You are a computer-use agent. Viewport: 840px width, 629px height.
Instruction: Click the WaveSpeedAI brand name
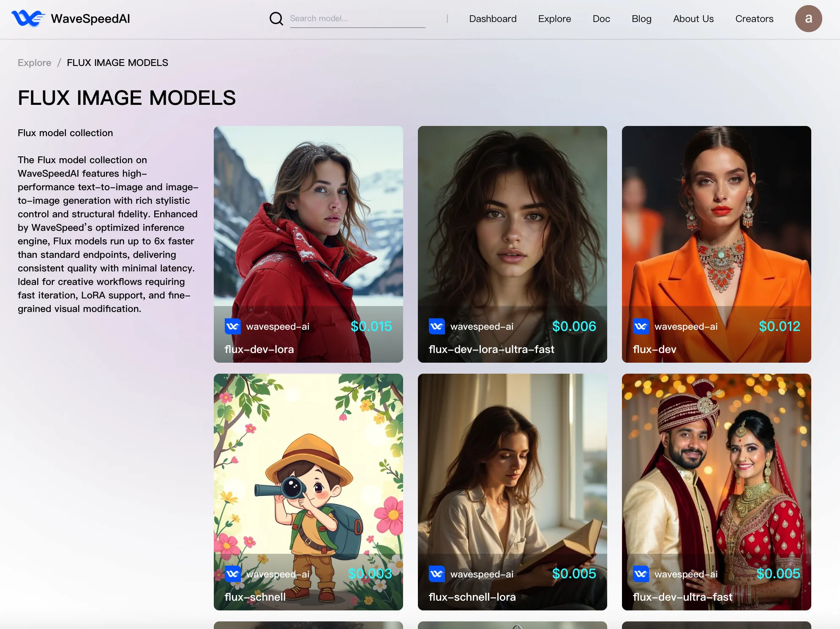(90, 19)
